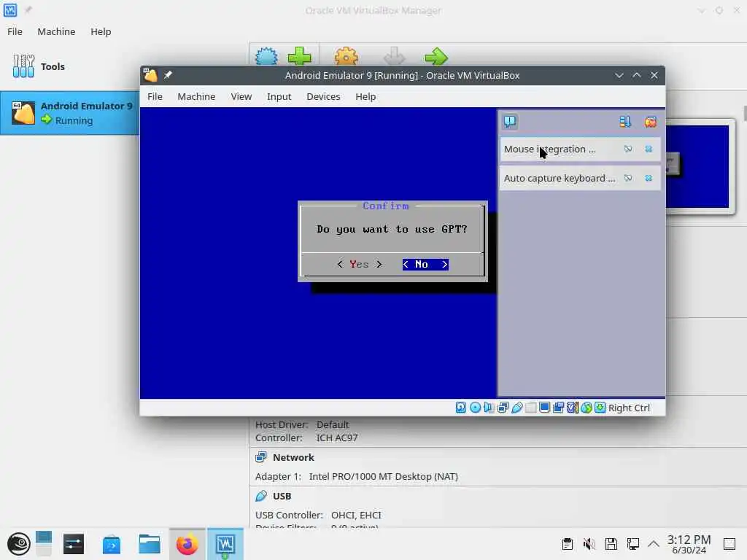This screenshot has height=560, width=747.
Task: Click the ICH AC97 controller value
Action: point(337,437)
